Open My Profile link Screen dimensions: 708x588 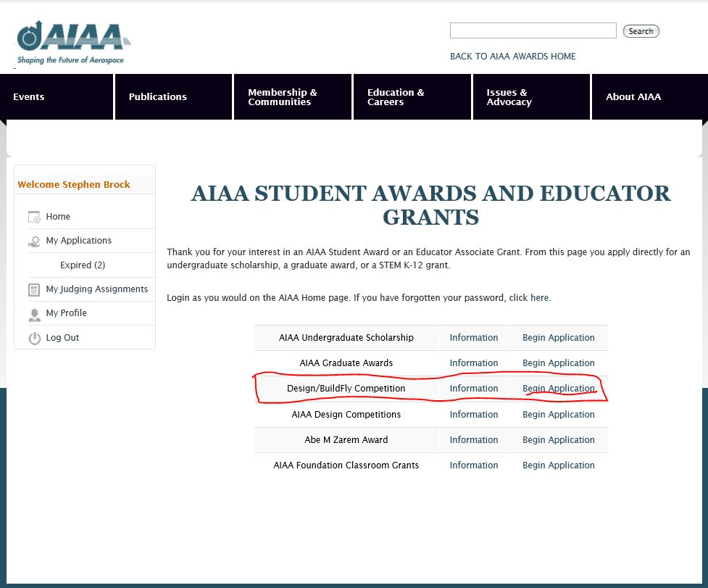(x=66, y=313)
